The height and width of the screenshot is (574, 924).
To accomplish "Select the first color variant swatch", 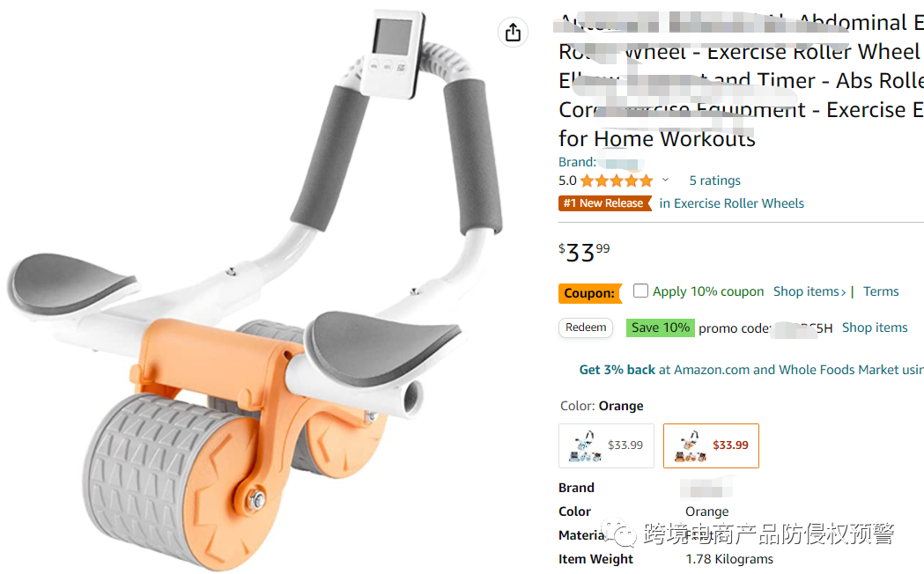I will [x=606, y=445].
